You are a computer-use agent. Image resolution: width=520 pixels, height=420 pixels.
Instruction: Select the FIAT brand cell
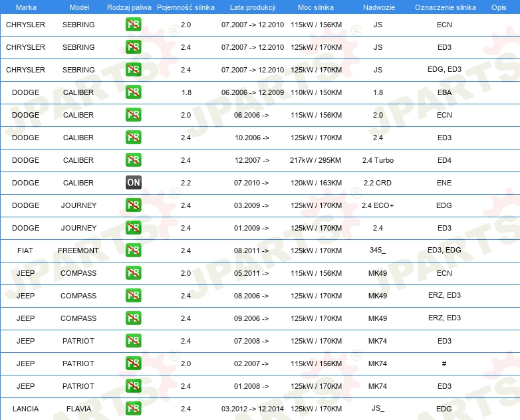point(25,251)
